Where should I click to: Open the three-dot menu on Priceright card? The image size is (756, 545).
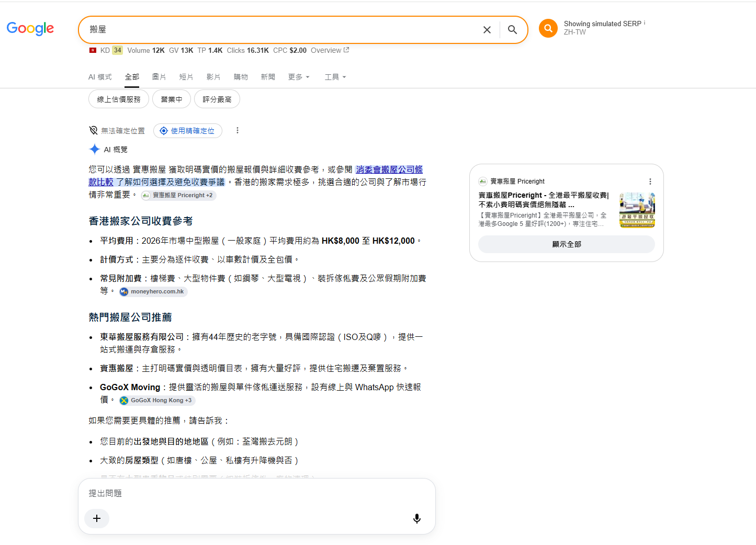(650, 181)
